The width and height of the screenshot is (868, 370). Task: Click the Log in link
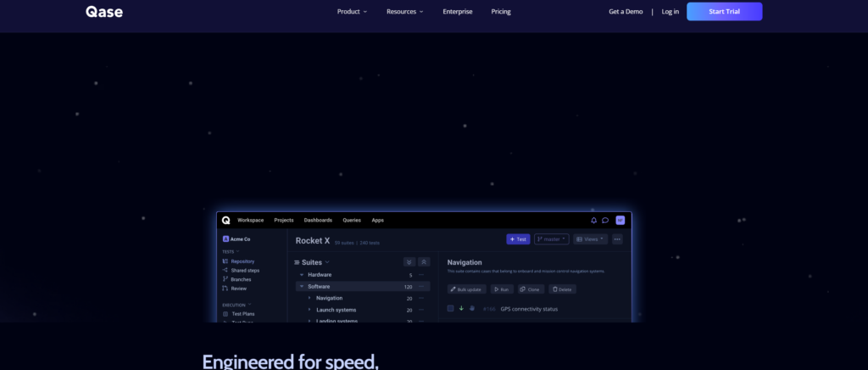pyautogui.click(x=670, y=12)
